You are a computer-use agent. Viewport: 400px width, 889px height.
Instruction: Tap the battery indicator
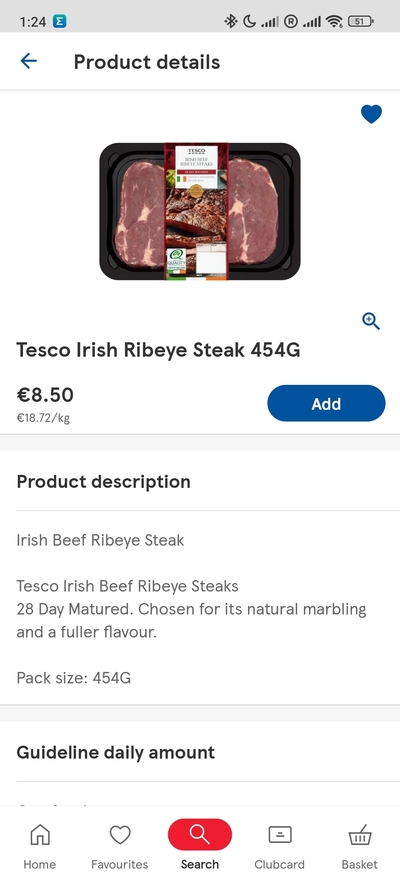[360, 22]
